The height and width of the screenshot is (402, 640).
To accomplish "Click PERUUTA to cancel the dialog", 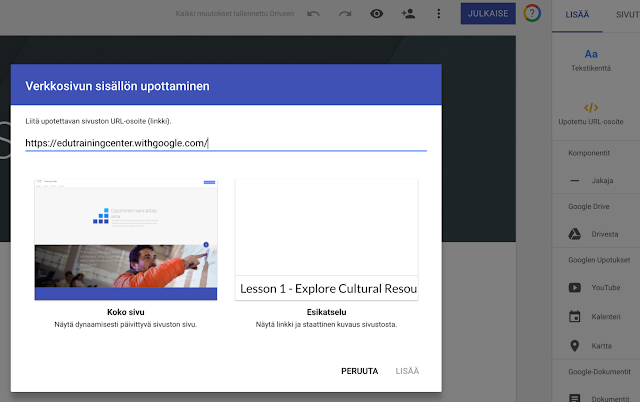I will 359,371.
